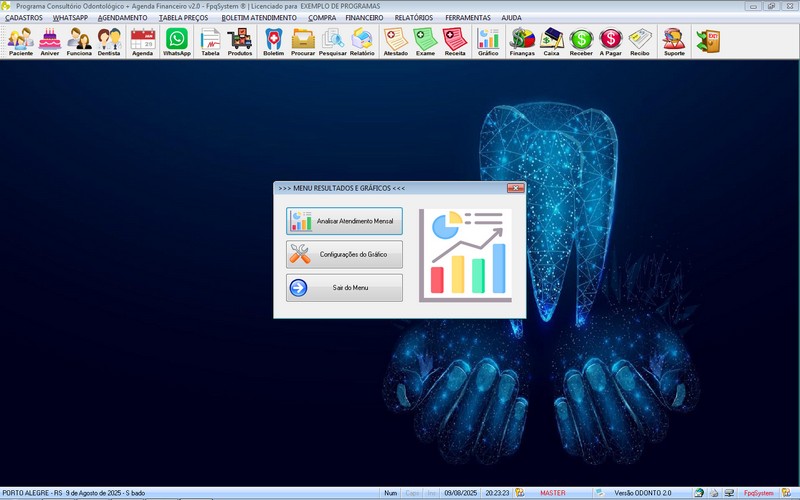
Task: Click the Finanças toolbar icon
Action: point(522,41)
